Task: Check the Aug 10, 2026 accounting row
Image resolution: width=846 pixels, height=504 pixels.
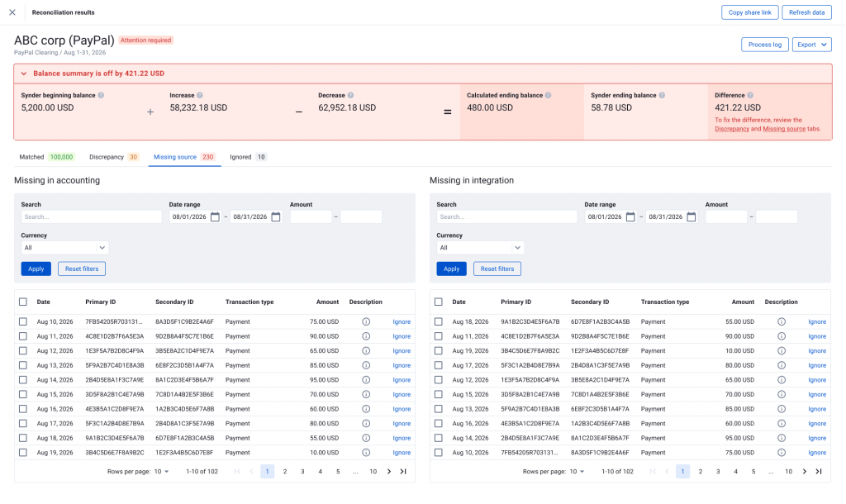Action: click(22, 321)
